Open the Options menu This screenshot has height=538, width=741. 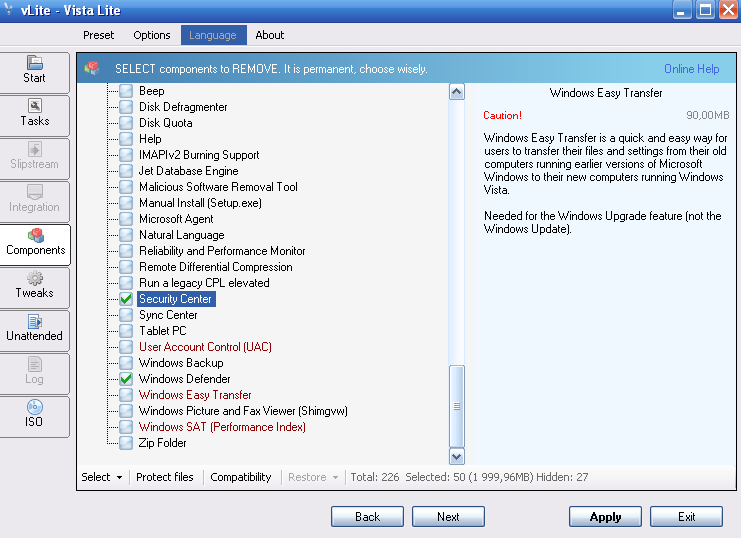[152, 35]
